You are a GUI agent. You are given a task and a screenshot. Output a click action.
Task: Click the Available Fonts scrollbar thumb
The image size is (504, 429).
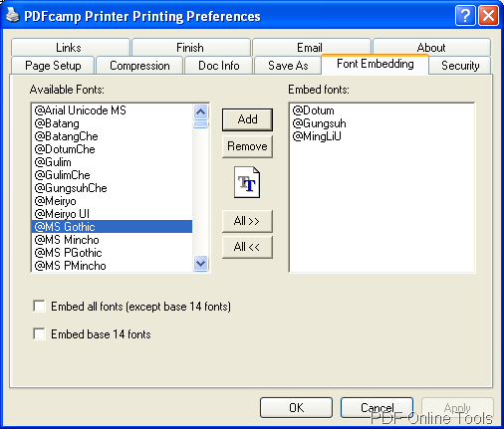[201, 124]
